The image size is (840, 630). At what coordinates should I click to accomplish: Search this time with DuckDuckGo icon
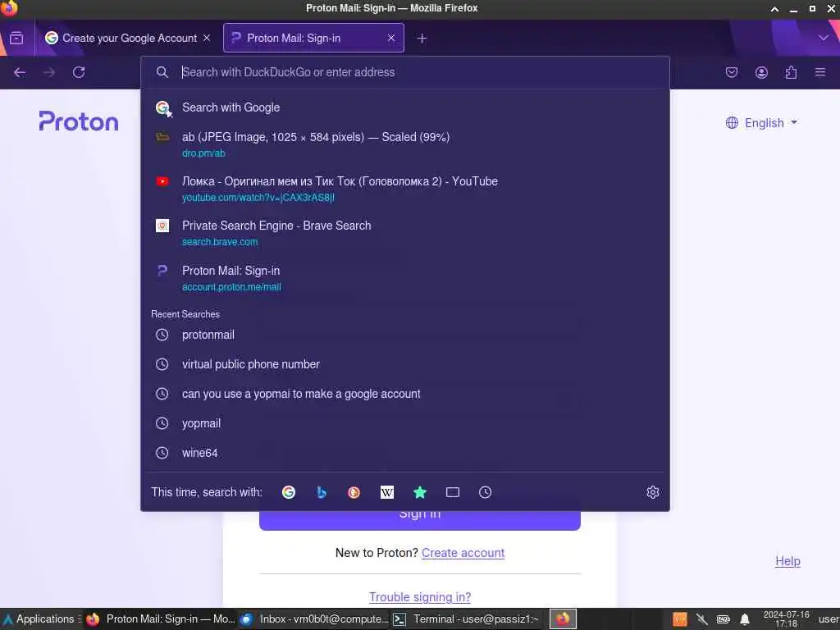tap(354, 492)
